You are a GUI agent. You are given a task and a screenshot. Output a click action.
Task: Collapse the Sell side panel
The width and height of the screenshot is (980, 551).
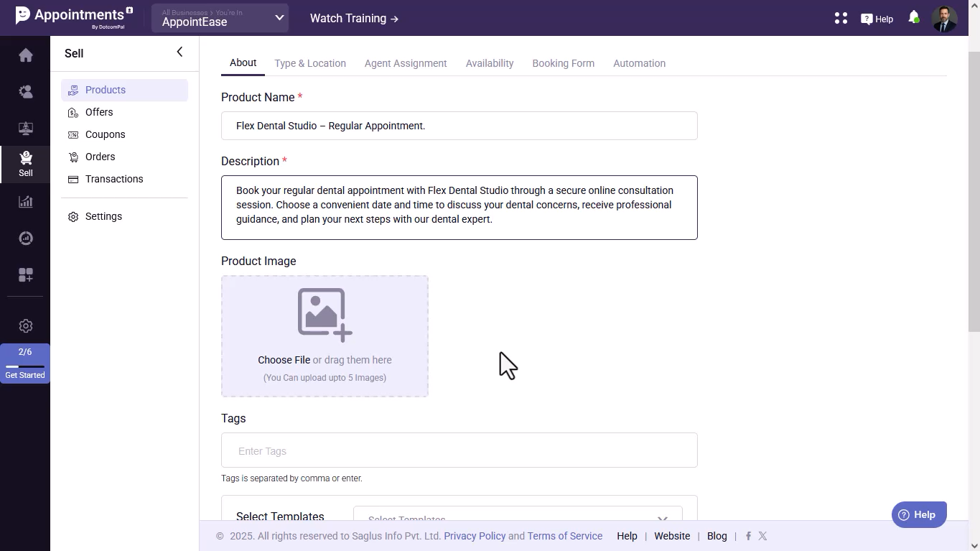179,52
